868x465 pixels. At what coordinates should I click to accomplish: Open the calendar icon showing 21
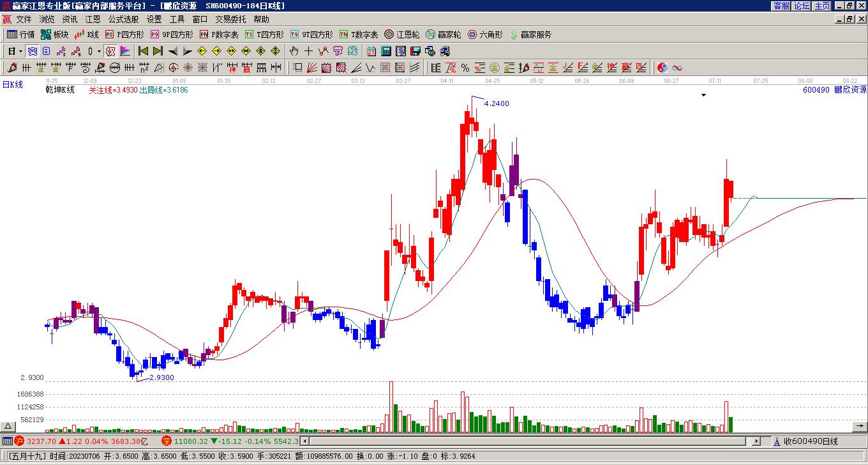pyautogui.click(x=371, y=51)
